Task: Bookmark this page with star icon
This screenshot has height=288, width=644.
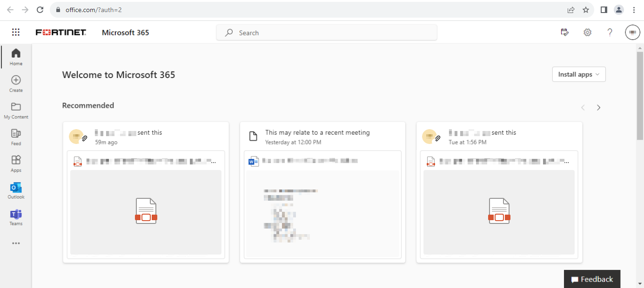Action: coord(586,10)
